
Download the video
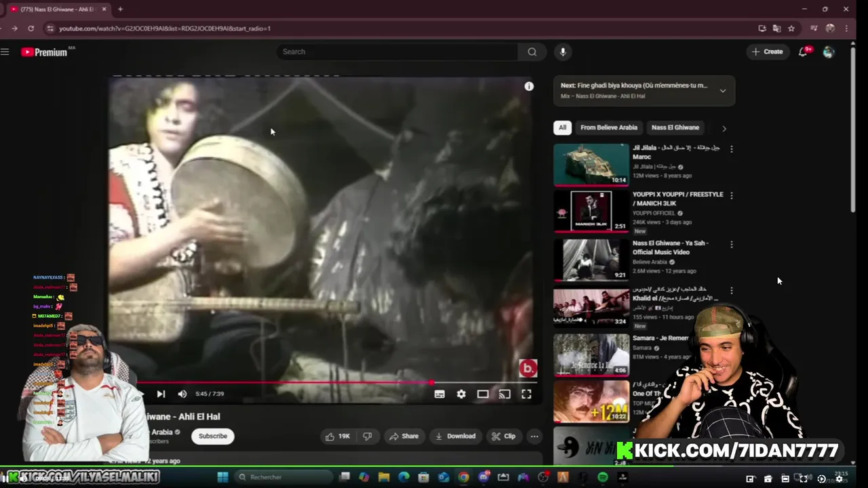(x=455, y=436)
